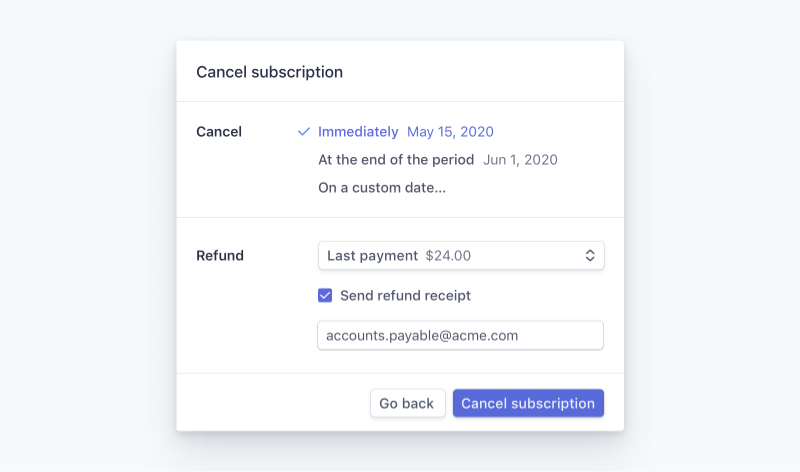The image size is (800, 472).
Task: Click the Jun 1, 2020 date
Action: click(x=520, y=160)
